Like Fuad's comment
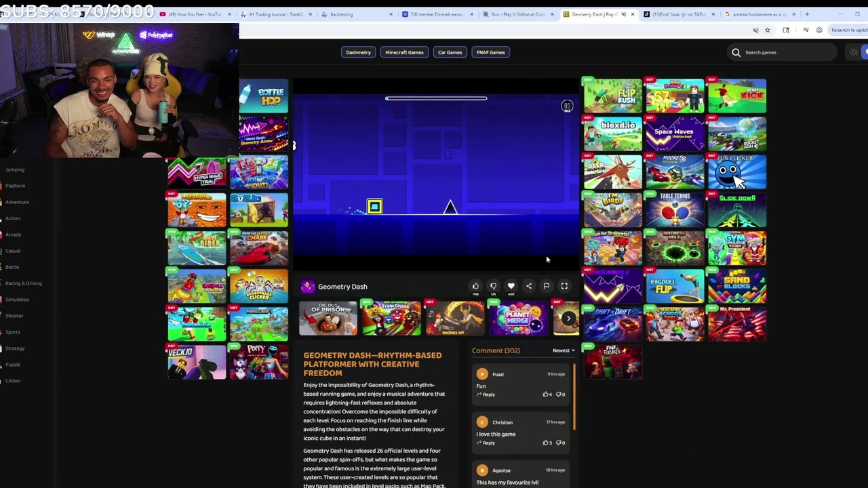The height and width of the screenshot is (488, 868). click(547, 394)
